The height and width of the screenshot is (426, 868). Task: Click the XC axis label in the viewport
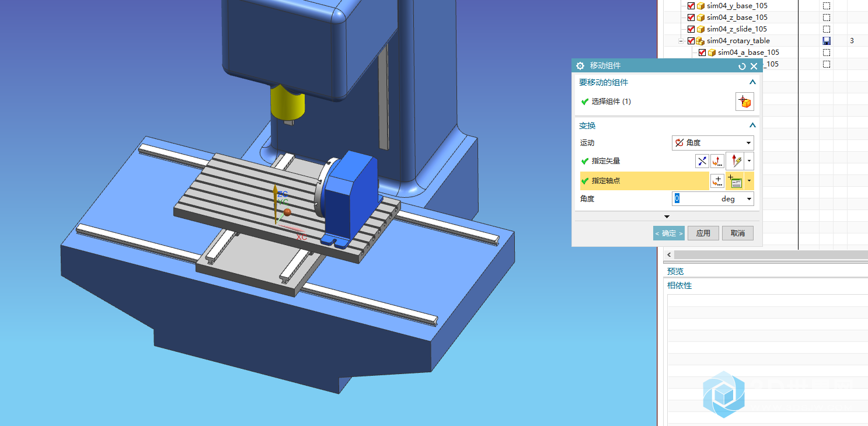tap(301, 238)
